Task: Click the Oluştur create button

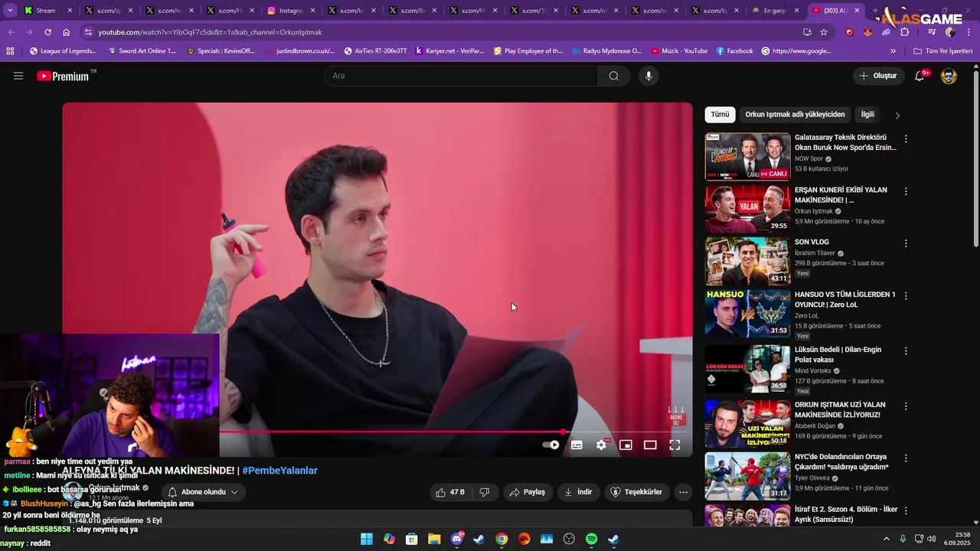Action: coord(878,76)
